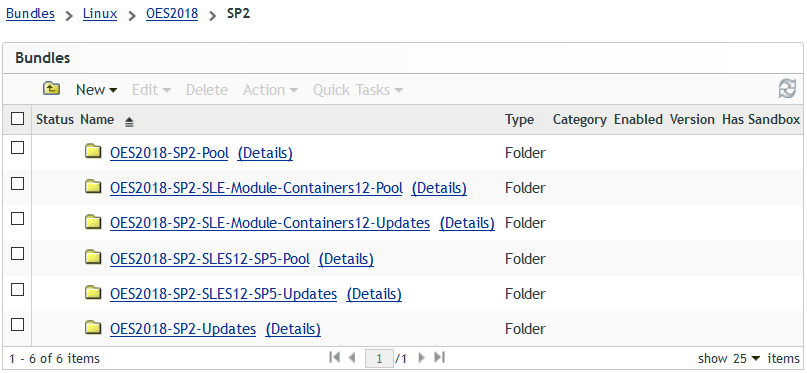
Task: Navigate to Linux in the breadcrumb
Action: pyautogui.click(x=100, y=13)
